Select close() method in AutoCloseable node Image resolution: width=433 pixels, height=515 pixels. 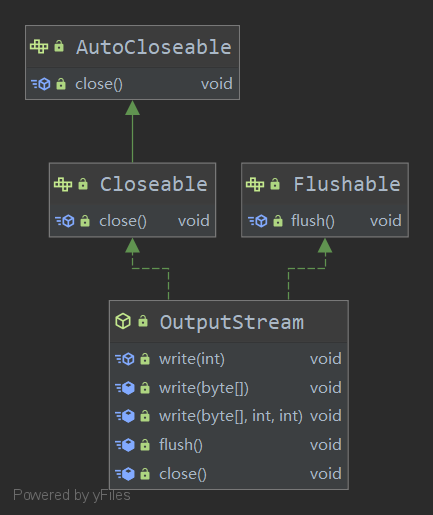click(99, 84)
